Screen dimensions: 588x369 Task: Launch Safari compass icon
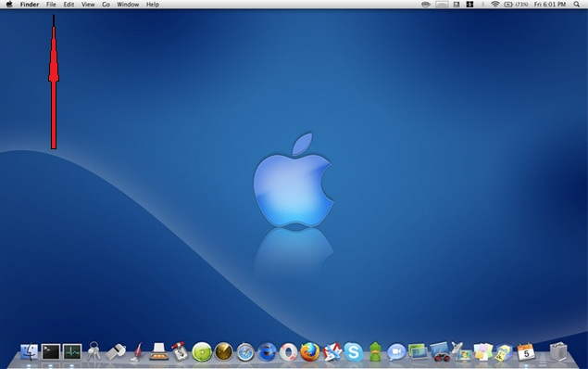245,352
